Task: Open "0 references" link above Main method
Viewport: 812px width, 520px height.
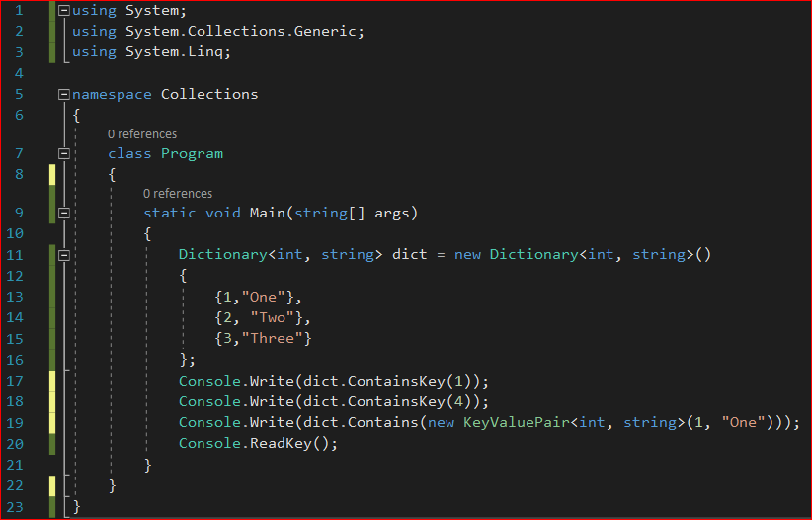Action: point(178,194)
